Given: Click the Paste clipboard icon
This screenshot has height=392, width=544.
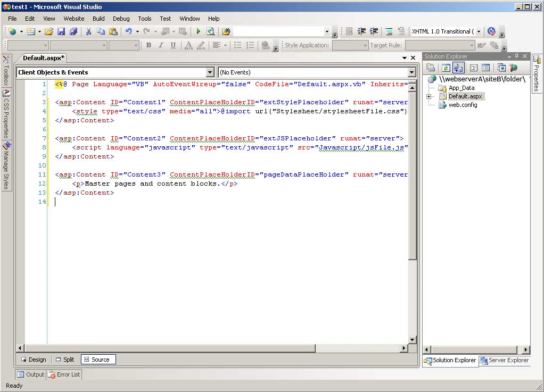Looking at the screenshot, I should pyautogui.click(x=113, y=31).
